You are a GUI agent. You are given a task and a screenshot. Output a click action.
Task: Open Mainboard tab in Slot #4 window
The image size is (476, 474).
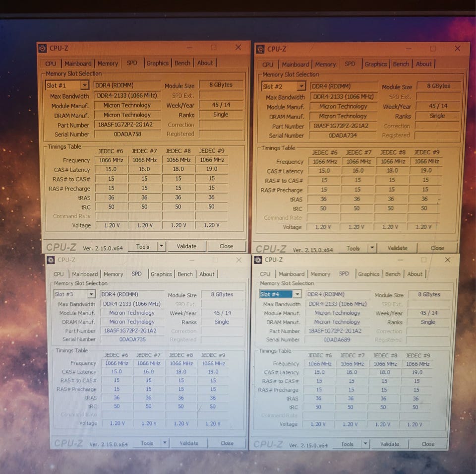click(x=292, y=274)
